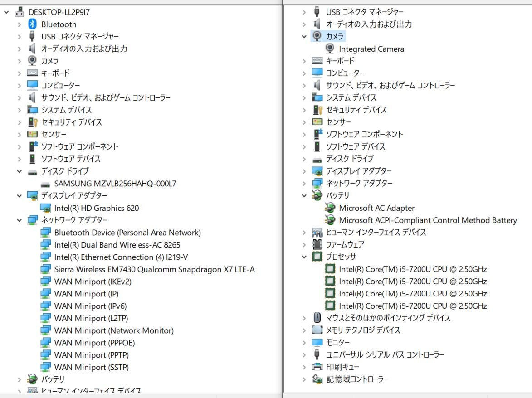Select ディスプレイ アダプター label in right pane
Image resolution: width=532 pixels, height=398 pixels.
coord(359,171)
